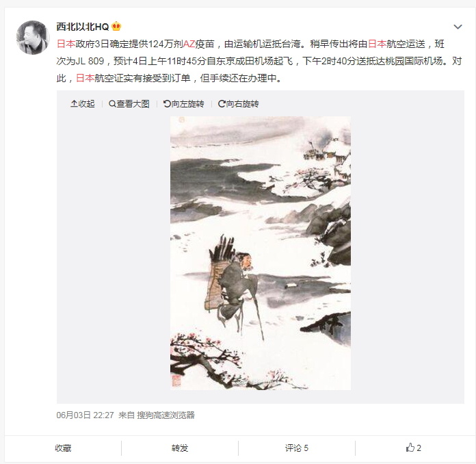Click the clockwise rotate arrow icon
The image size is (476, 464).
(x=222, y=104)
